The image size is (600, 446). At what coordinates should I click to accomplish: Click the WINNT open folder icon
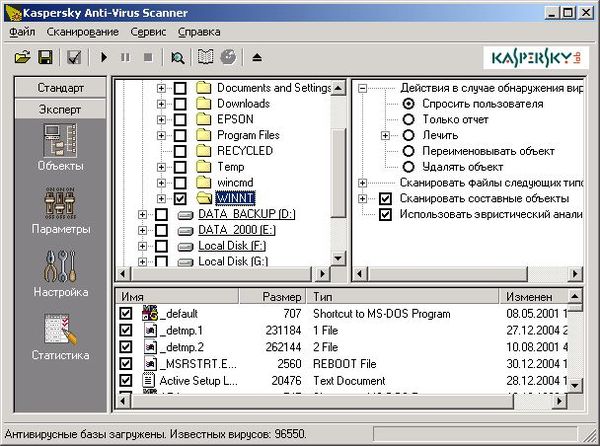(204, 198)
